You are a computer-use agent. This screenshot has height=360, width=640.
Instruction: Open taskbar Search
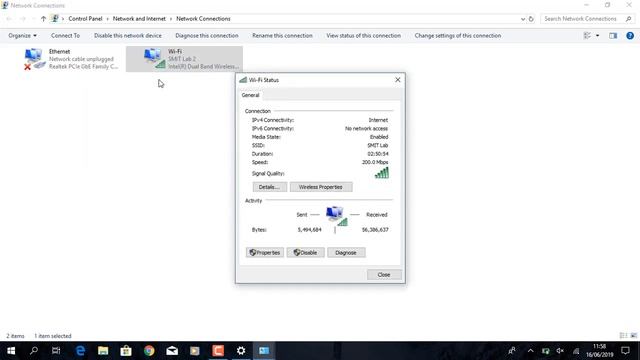(34, 351)
